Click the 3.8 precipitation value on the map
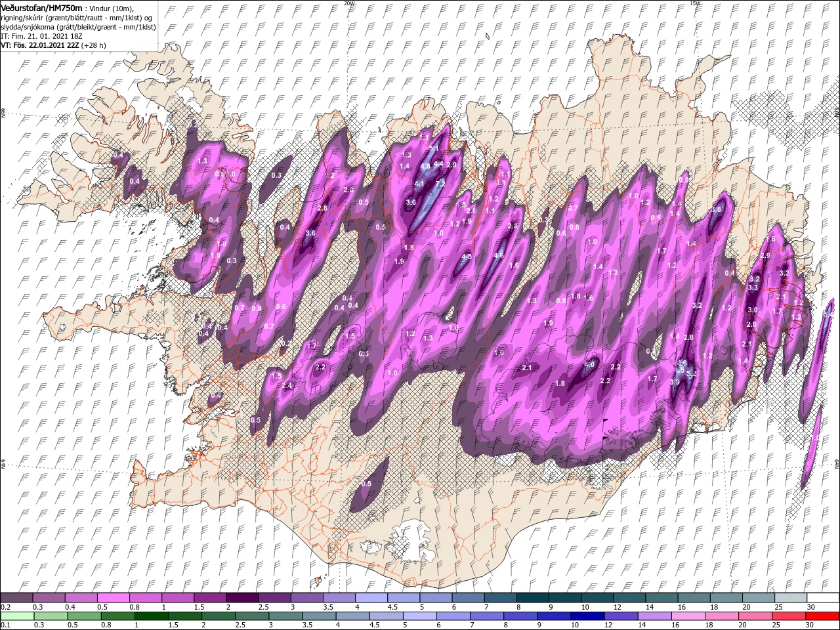Image resolution: width=840 pixels, height=630 pixels. (717, 209)
